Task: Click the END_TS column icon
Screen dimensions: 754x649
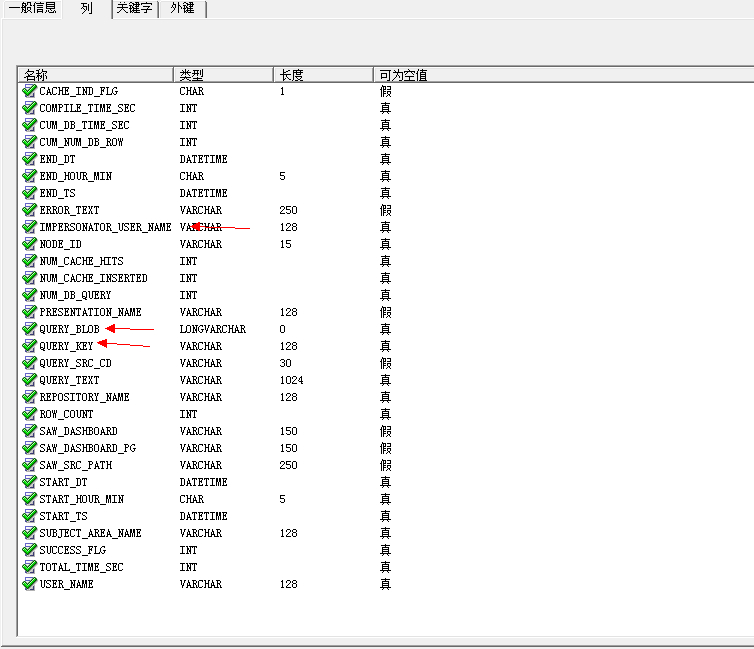Action: (x=29, y=193)
